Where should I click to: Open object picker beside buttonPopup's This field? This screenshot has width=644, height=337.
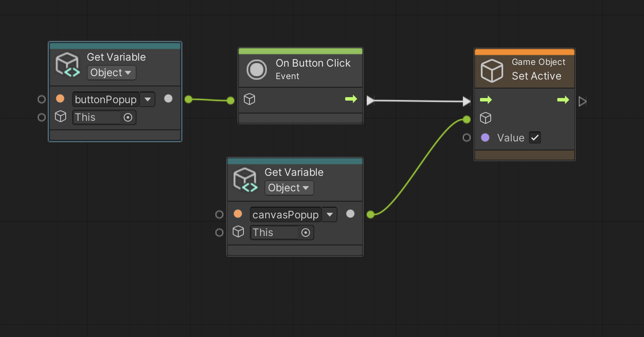128,117
